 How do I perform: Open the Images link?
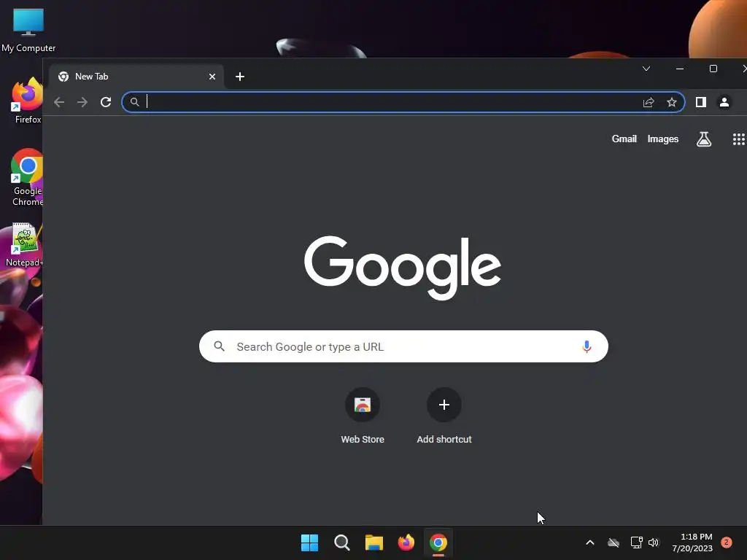(662, 139)
